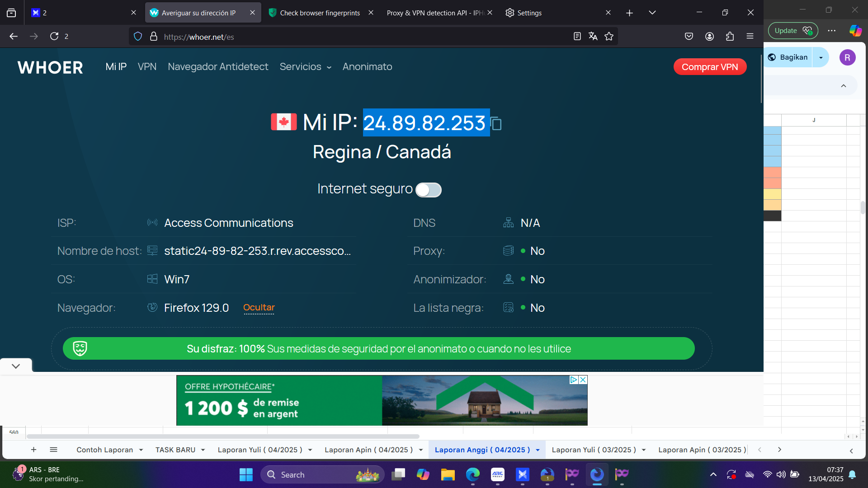Click the Windows taskbar Search box
The width and height of the screenshot is (868, 488).
322,474
